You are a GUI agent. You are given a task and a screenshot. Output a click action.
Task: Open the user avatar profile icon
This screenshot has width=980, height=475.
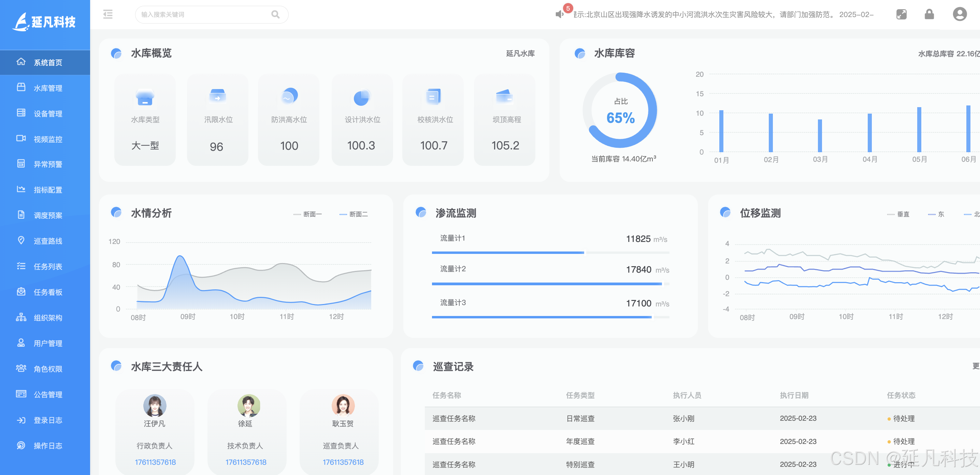[959, 14]
